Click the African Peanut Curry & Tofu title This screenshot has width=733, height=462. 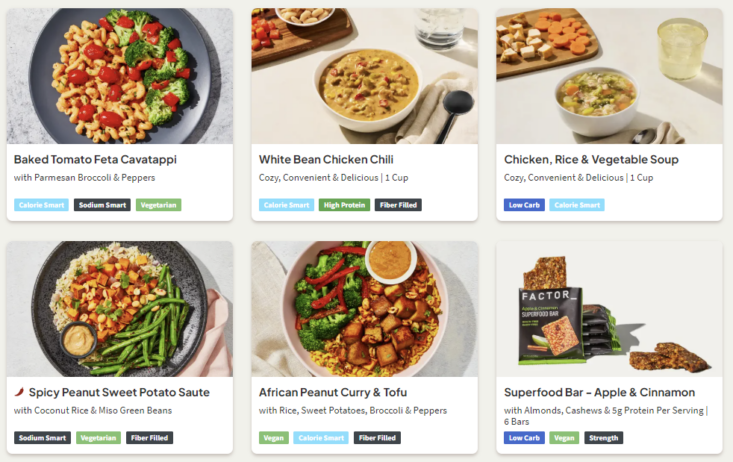tap(333, 392)
